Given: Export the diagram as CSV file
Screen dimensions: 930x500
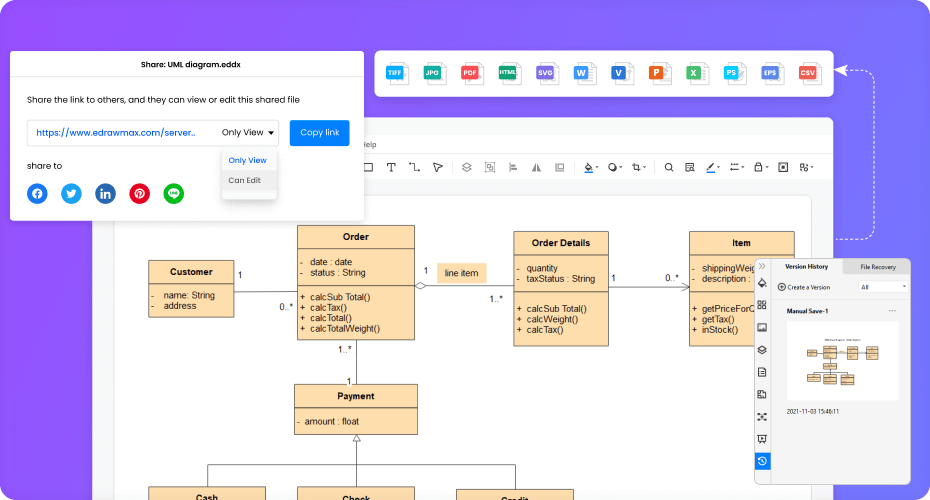Looking at the screenshot, I should (x=809, y=74).
